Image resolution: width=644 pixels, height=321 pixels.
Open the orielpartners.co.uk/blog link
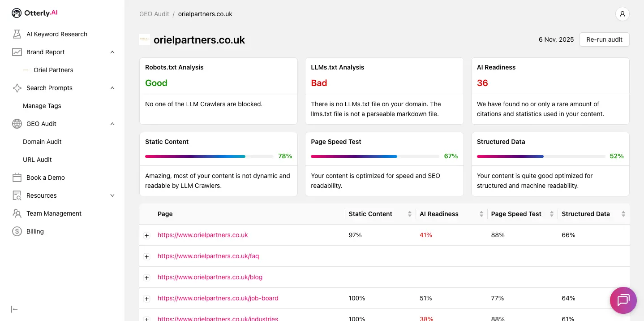pos(210,277)
